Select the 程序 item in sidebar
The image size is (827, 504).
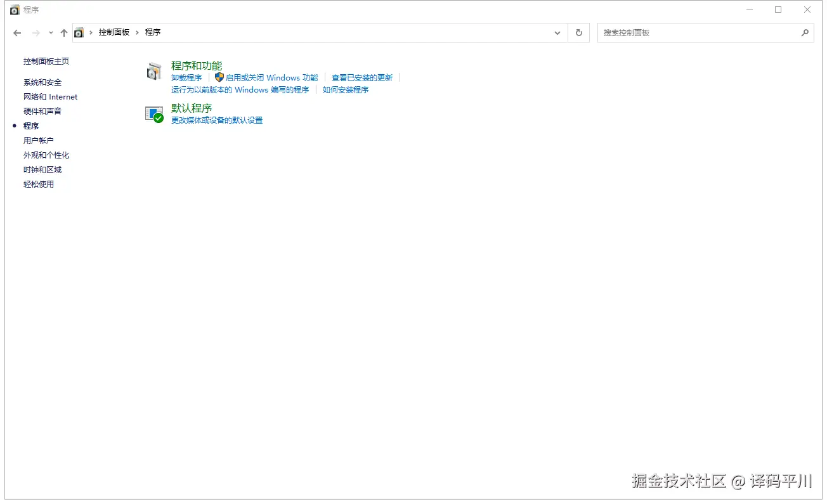pyautogui.click(x=31, y=126)
